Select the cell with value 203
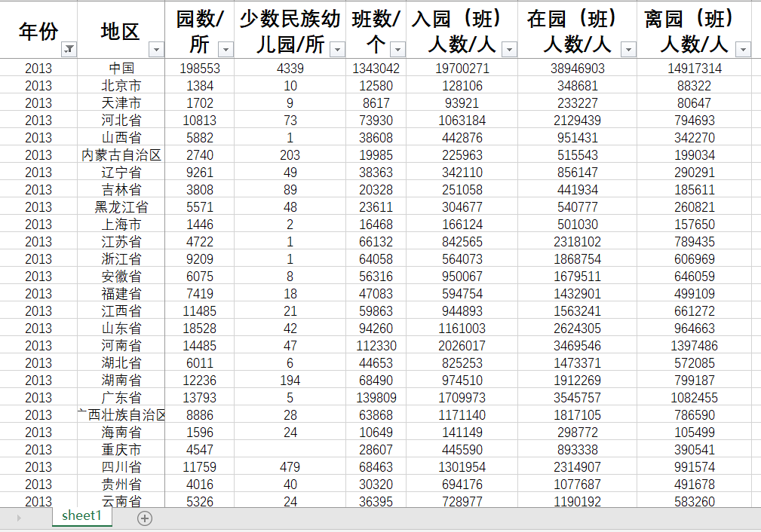Viewport: 761px width, 532px height. click(290, 155)
